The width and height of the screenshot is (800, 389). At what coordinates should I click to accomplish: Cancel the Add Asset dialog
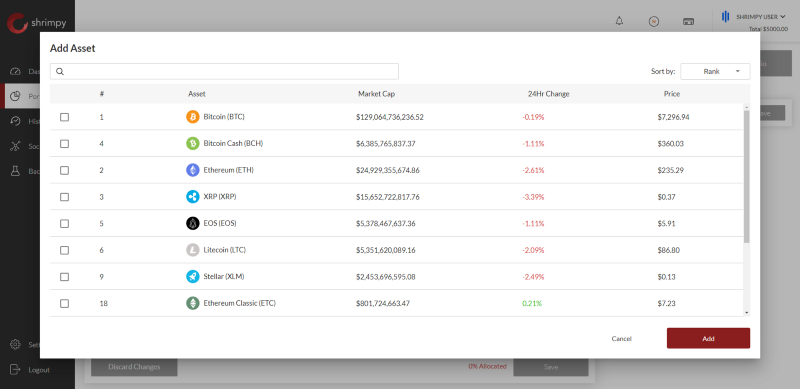(x=621, y=338)
